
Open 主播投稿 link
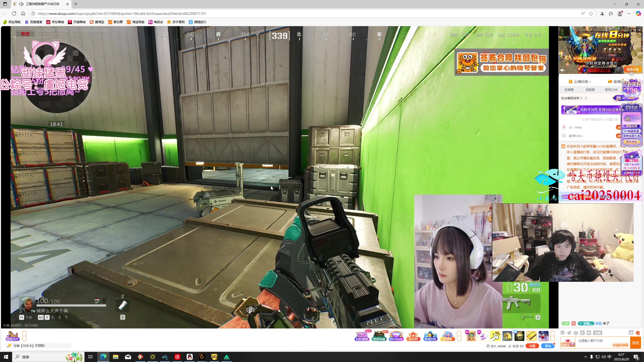[580, 82]
